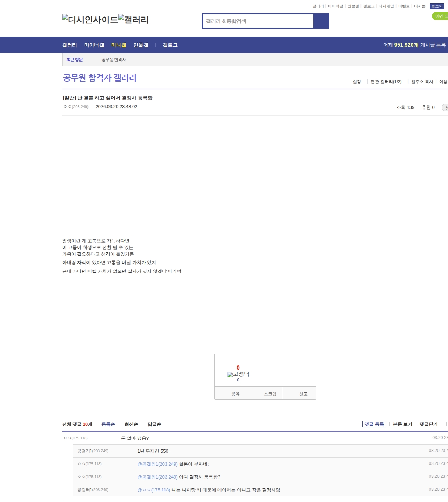Click the 댓글 등록 button

click(374, 424)
